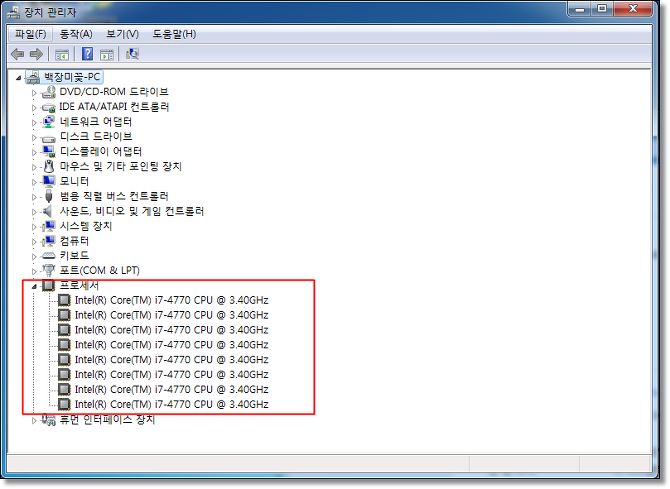Open the 도움말(H) menu
670x489 pixels.
tap(174, 34)
